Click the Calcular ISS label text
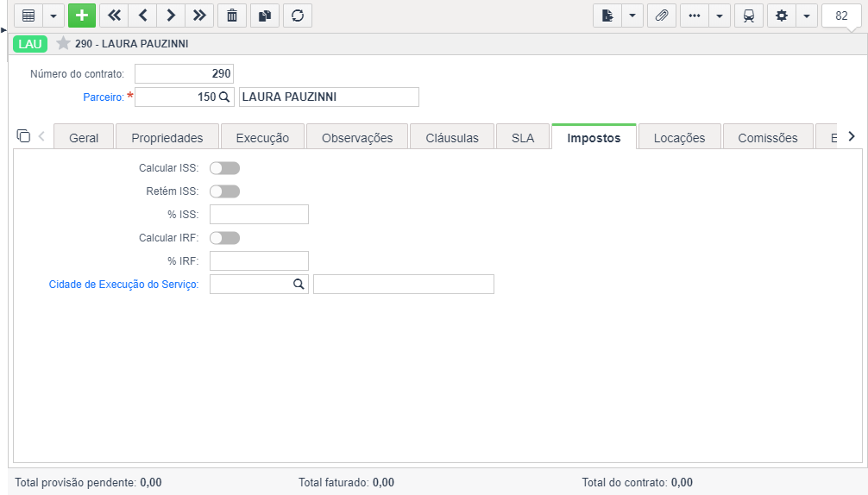 pyautogui.click(x=168, y=168)
